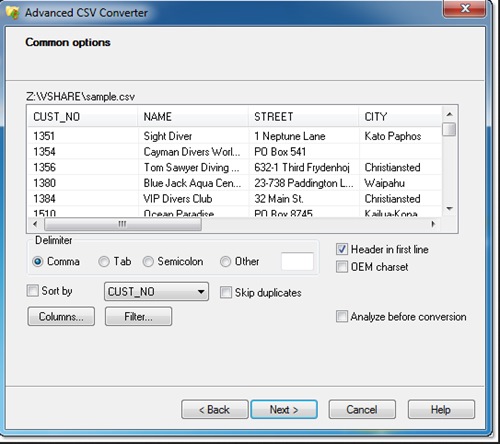This screenshot has height=444, width=500.
Task: Click the Advanced CSV Converter title icon
Action: pyautogui.click(x=13, y=13)
